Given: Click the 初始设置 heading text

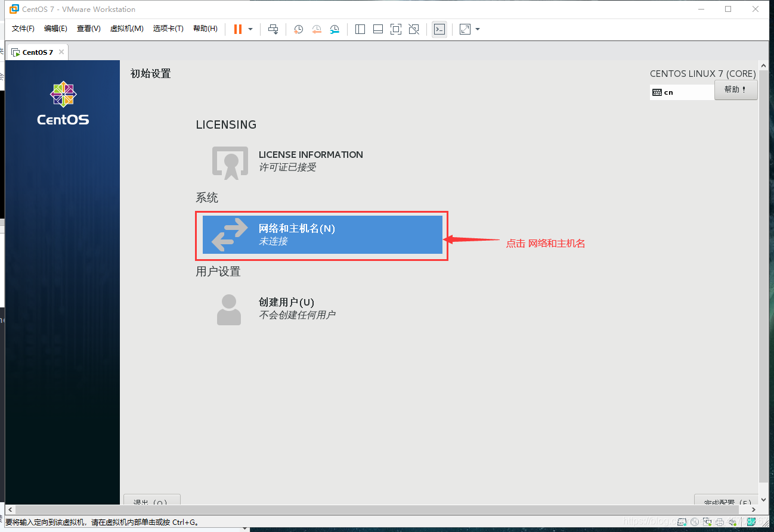Looking at the screenshot, I should click(151, 74).
